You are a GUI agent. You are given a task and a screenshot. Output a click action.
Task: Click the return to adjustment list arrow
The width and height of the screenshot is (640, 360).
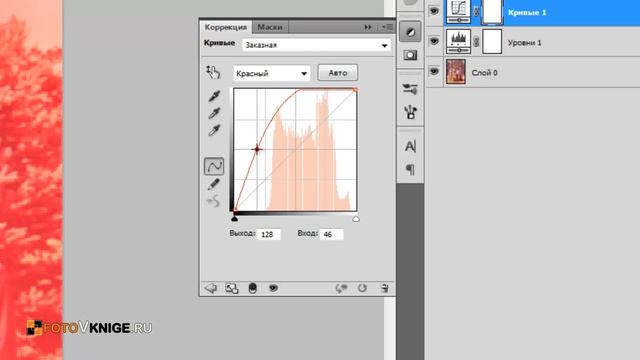pos(211,288)
